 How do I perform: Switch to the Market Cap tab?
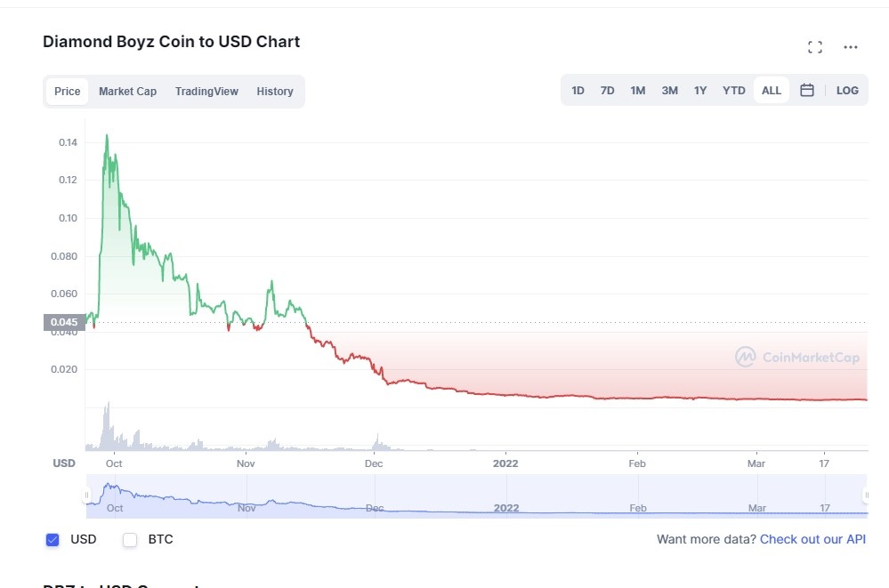tap(127, 91)
